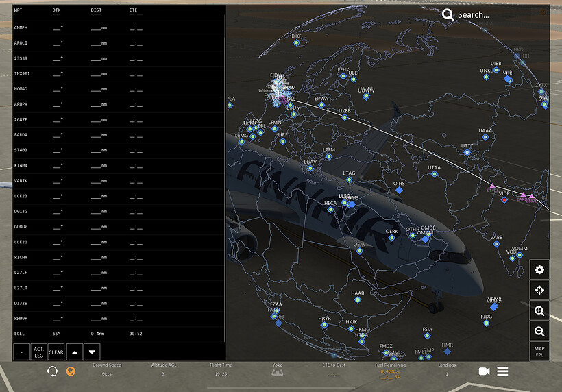
Task: Tap the VABB airport marker
Action: 496,244
